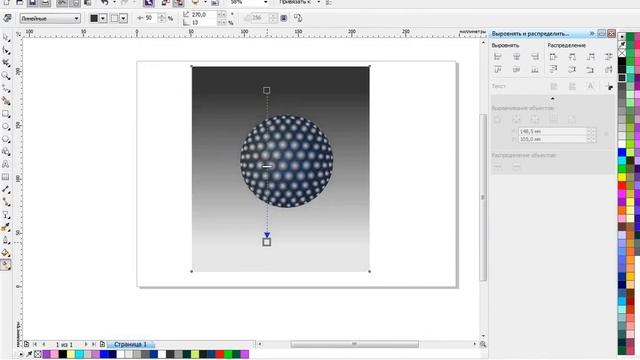Expand docker options with double chevron
Viewport: 640px width, 360px height.
[x=592, y=33]
